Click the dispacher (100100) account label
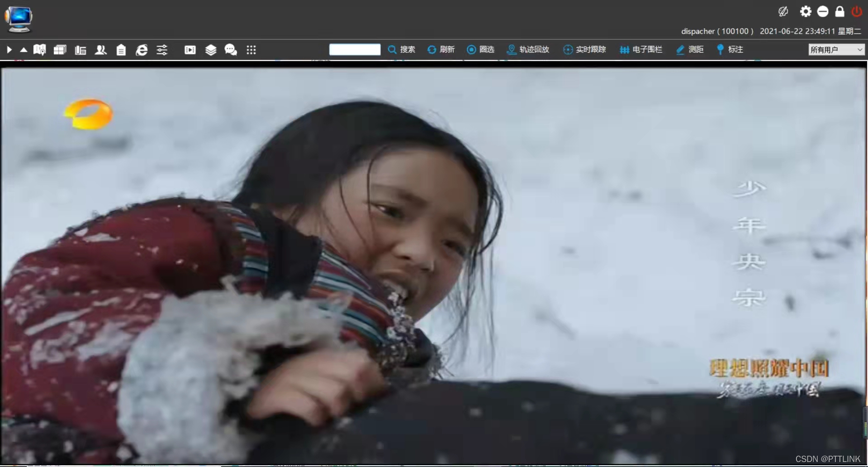This screenshot has height=467, width=868. pyautogui.click(x=717, y=31)
